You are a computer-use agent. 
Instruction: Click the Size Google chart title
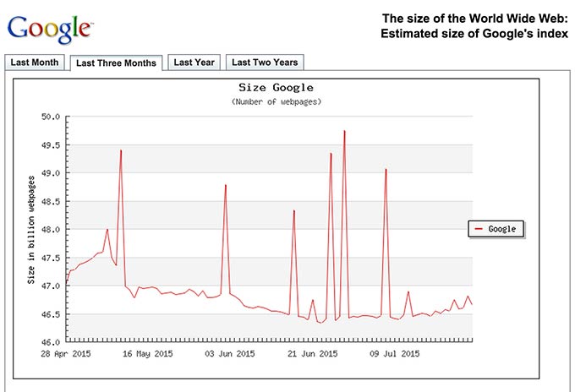point(276,88)
